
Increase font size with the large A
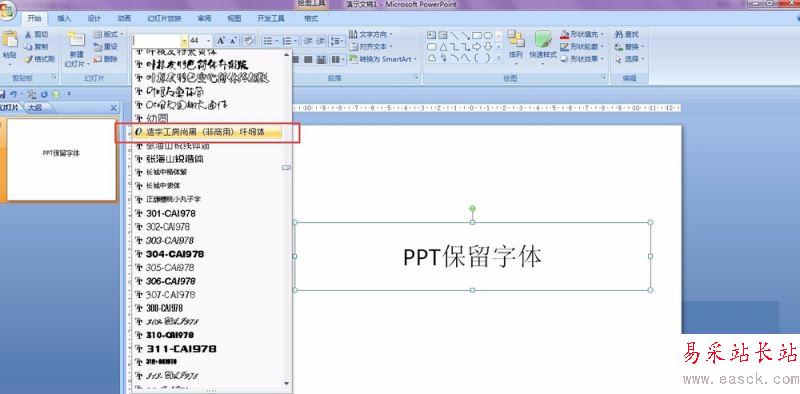(220, 40)
